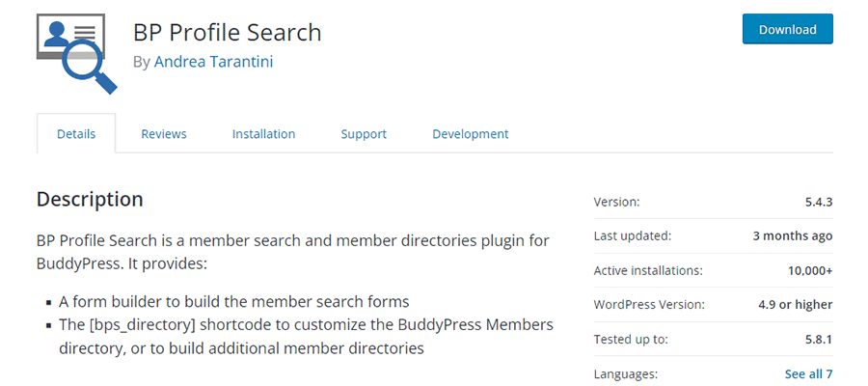Select the Languages: label
868x386 pixels.
[626, 373]
